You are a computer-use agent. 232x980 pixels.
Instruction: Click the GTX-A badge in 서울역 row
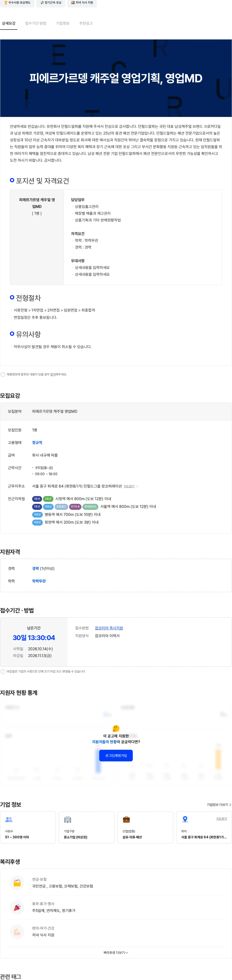pos(75,506)
